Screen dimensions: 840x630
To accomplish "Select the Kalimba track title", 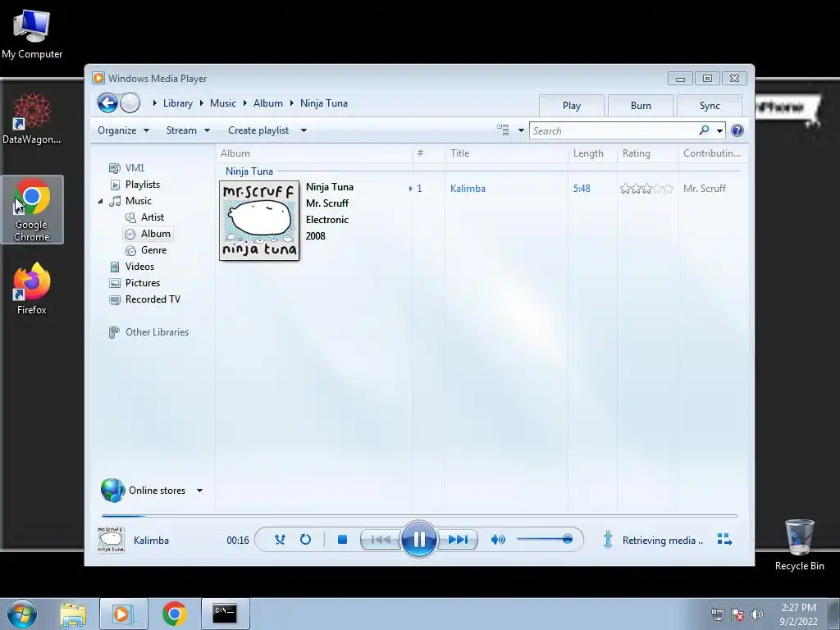I will (468, 188).
